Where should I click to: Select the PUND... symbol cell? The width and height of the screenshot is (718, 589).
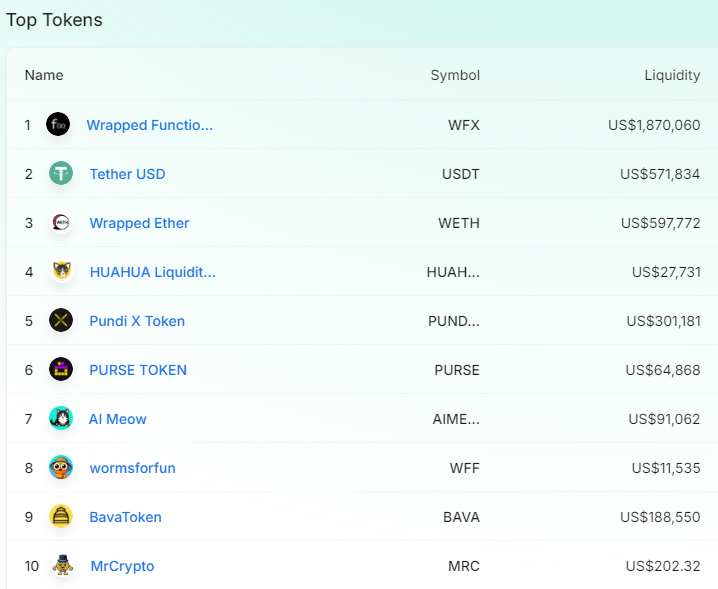454,321
